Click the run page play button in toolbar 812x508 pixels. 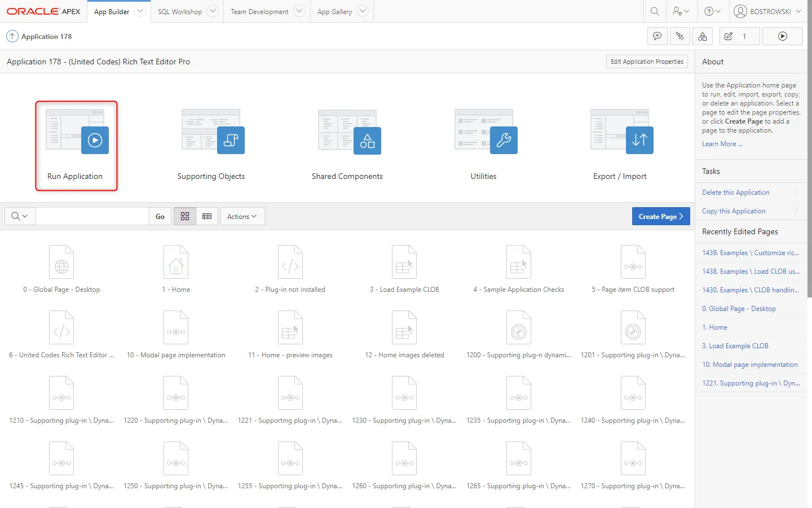(x=782, y=36)
